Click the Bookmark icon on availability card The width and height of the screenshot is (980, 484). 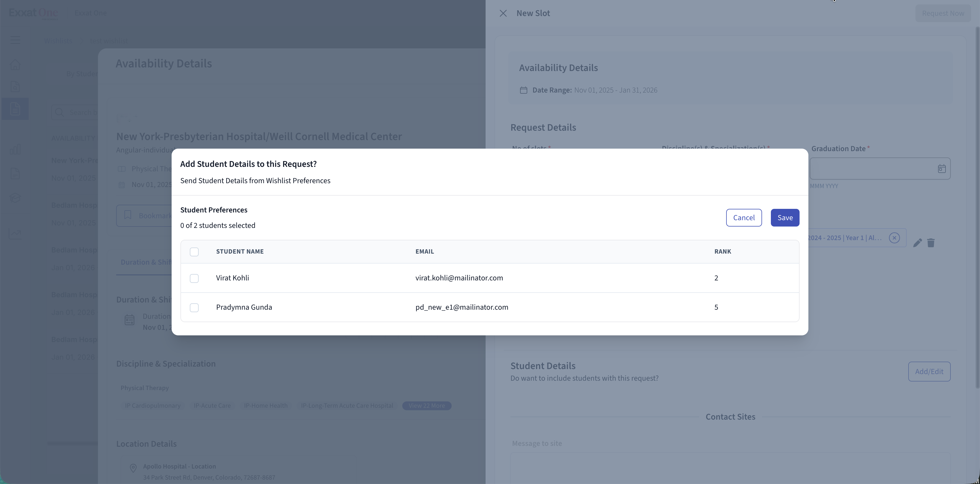click(128, 215)
